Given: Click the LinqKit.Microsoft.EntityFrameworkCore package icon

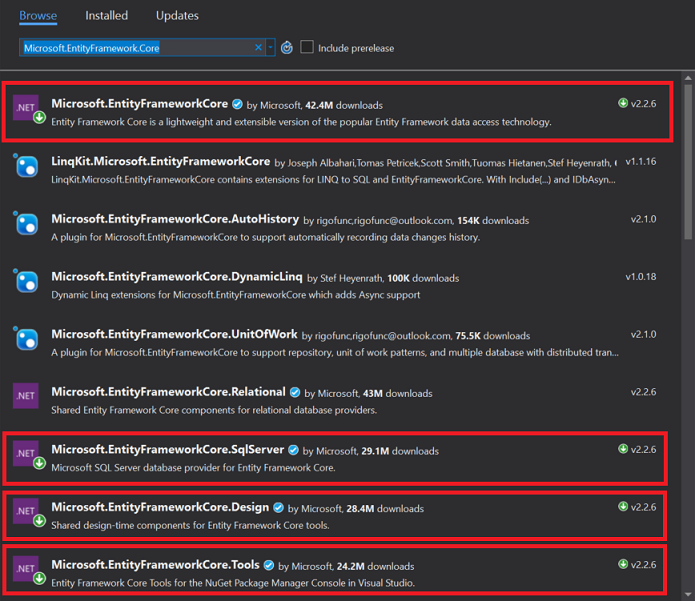Looking at the screenshot, I should click(26, 165).
